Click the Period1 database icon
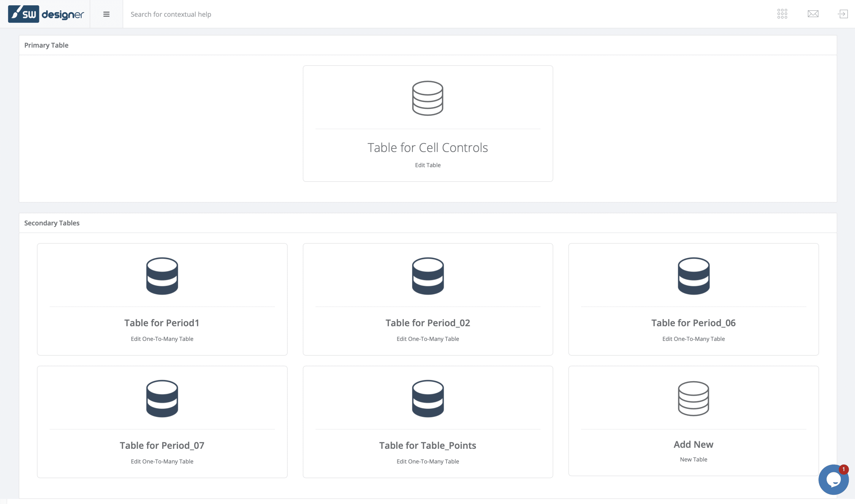Screen dimensions: 855x504 click(x=162, y=276)
